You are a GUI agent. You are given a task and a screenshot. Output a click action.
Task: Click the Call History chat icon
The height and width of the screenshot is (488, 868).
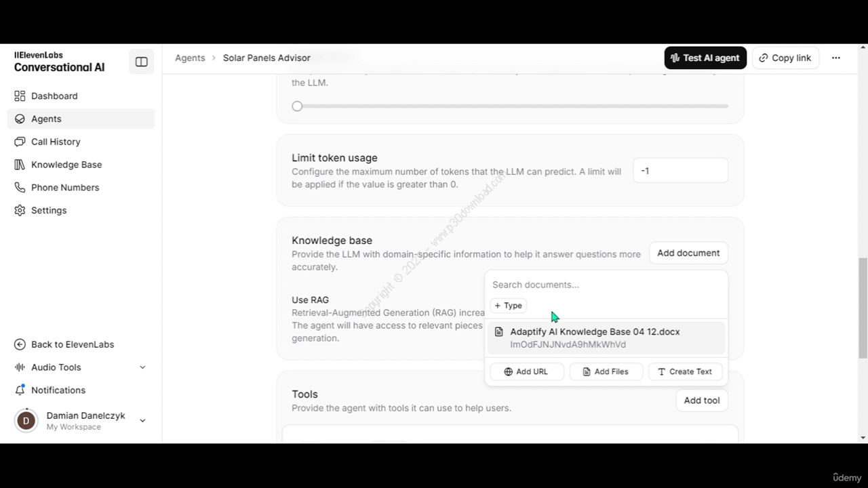click(x=20, y=142)
